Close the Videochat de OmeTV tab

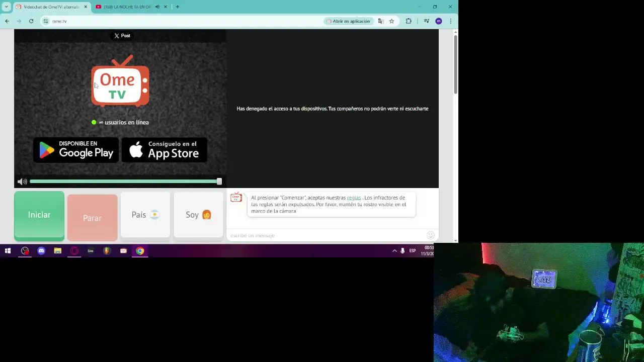pyautogui.click(x=86, y=7)
